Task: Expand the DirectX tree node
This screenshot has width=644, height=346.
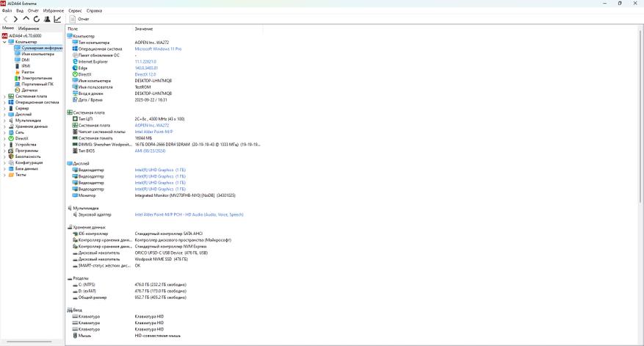Action: pyautogui.click(x=4, y=139)
